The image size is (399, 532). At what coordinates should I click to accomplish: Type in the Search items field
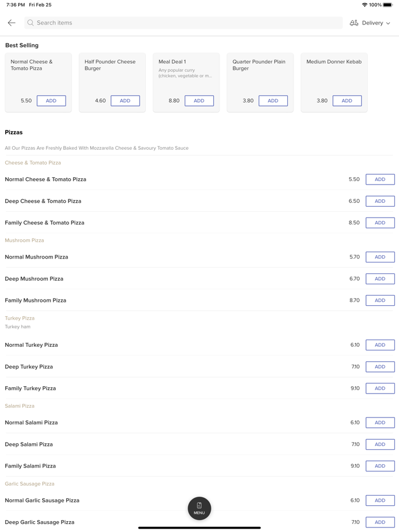tap(182, 23)
